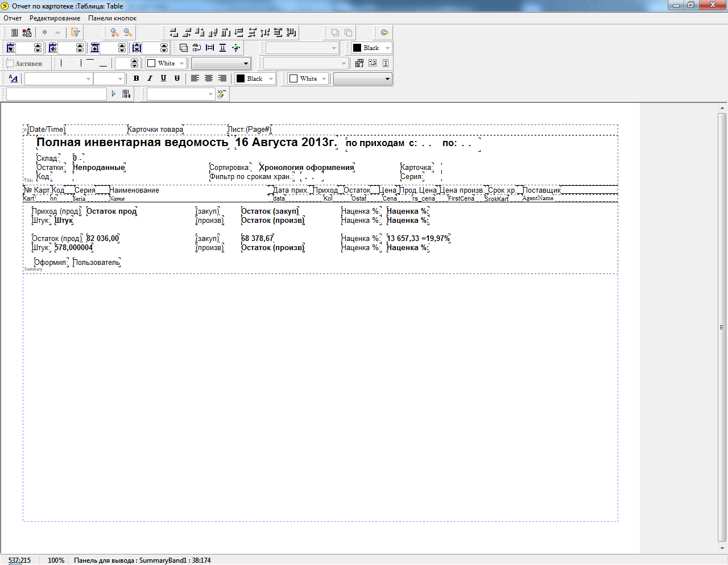Select the 'Наименование' column header

[134, 190]
